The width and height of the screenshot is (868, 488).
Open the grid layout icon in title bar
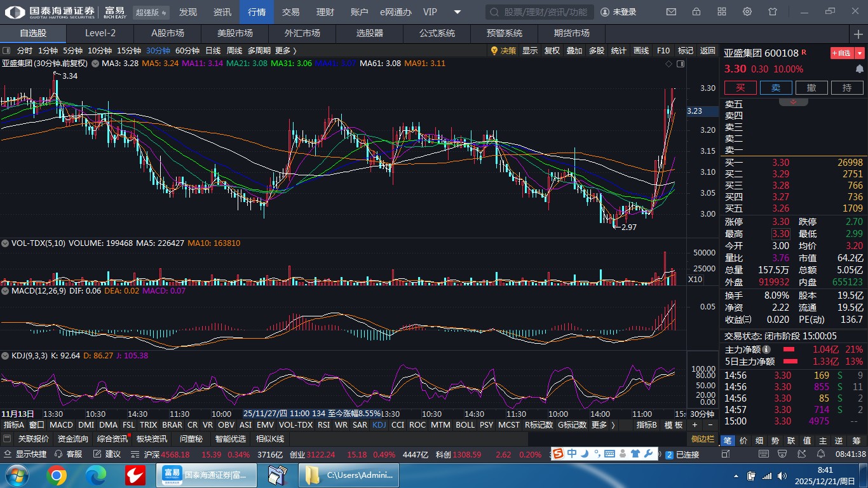click(x=722, y=11)
